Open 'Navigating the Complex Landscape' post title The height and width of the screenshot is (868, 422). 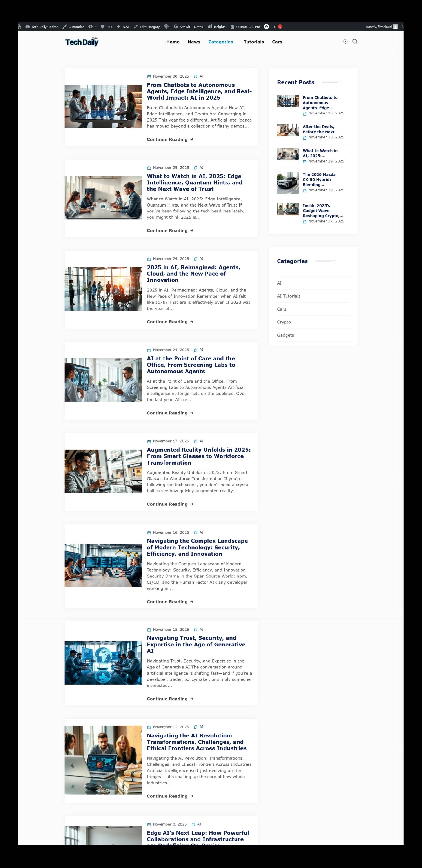coord(198,547)
